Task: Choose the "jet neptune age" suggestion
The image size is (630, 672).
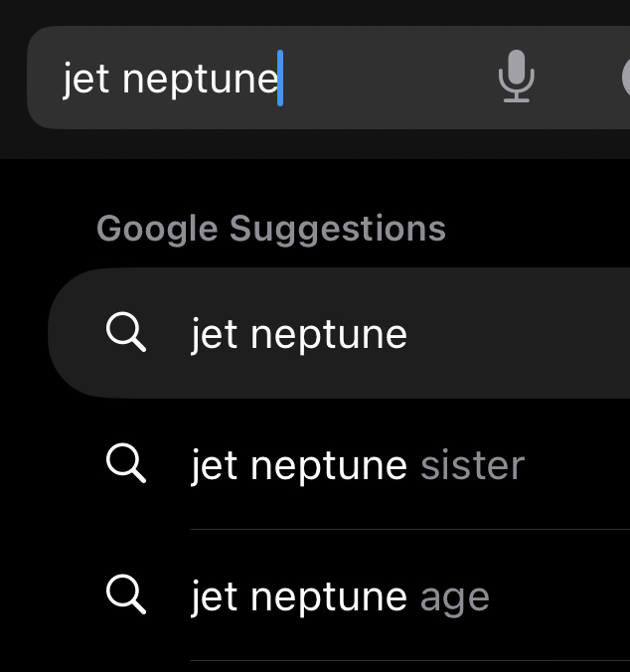Action: point(339,595)
